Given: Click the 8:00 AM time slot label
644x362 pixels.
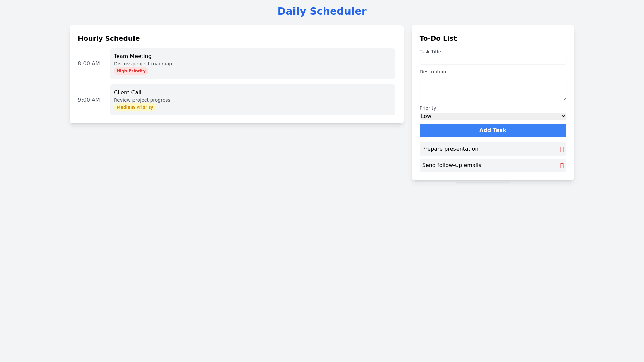Looking at the screenshot, I should coord(89,64).
